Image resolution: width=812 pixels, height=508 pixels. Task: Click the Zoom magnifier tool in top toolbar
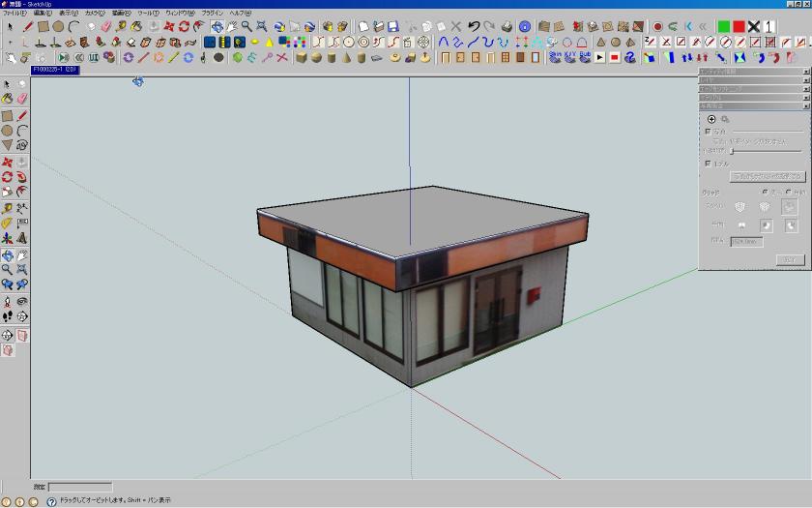(246, 26)
